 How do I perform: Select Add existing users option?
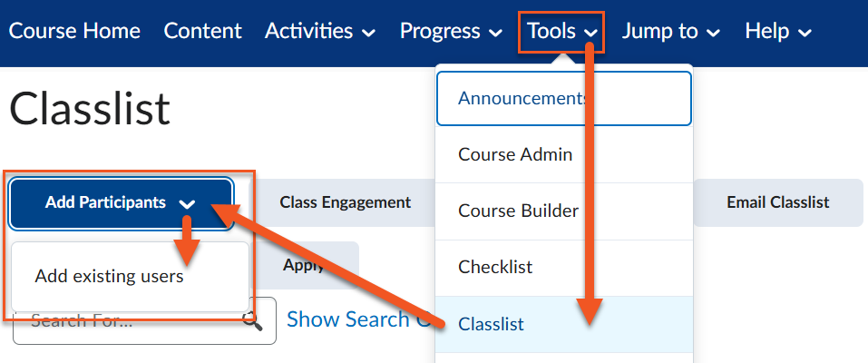click(110, 277)
